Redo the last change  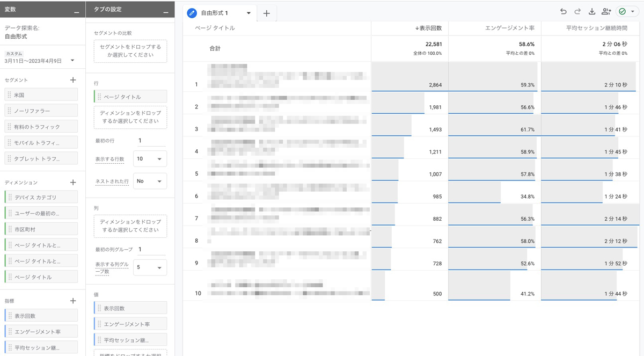coord(577,11)
